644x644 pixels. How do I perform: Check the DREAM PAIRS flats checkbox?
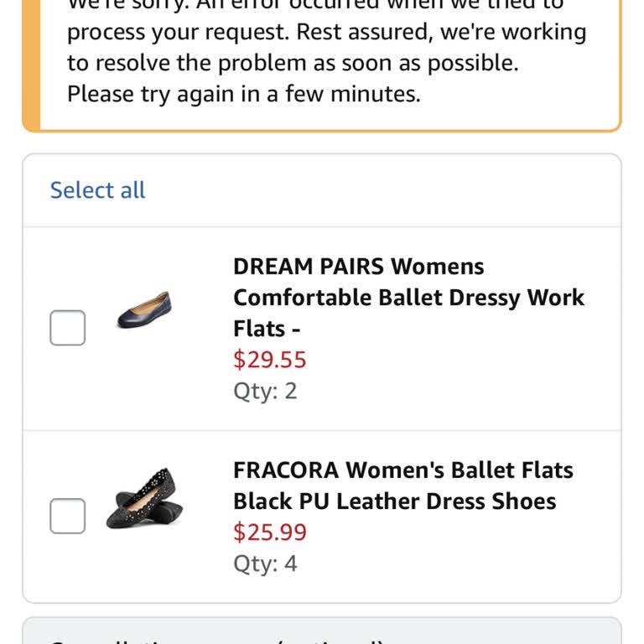click(67, 328)
